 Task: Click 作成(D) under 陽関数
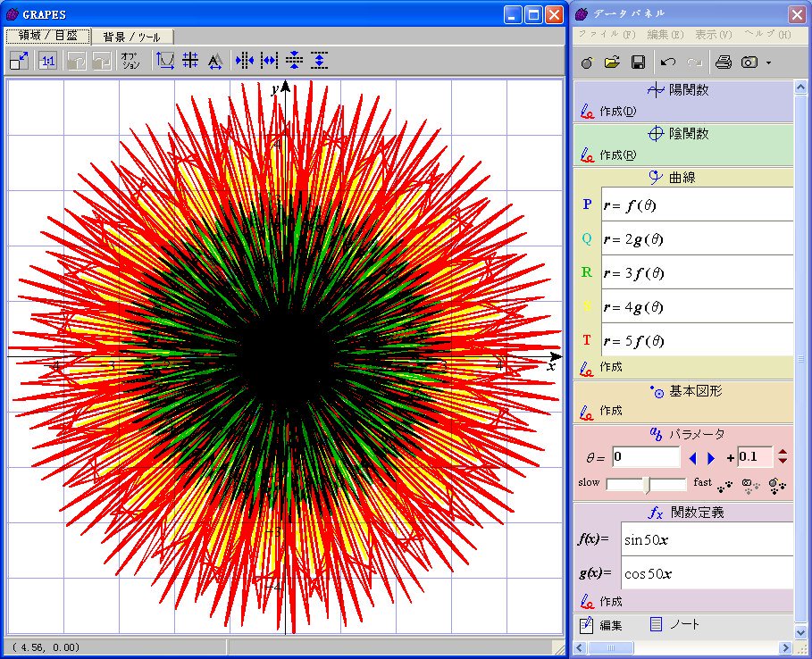(x=609, y=112)
